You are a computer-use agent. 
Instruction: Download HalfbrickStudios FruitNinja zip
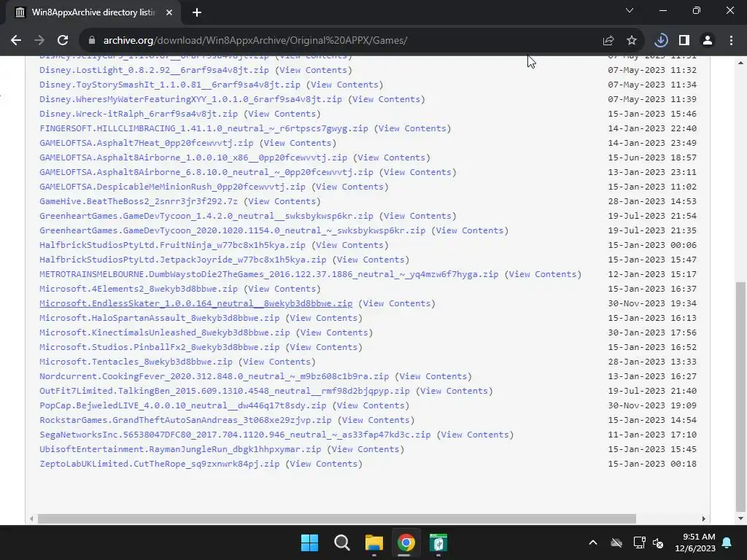[x=172, y=245]
